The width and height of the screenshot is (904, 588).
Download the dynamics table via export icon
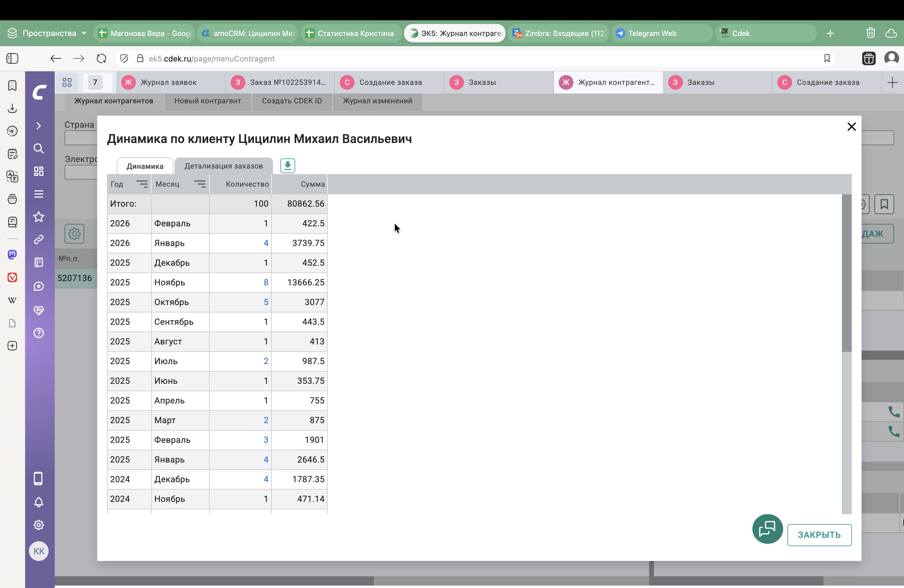point(287,166)
